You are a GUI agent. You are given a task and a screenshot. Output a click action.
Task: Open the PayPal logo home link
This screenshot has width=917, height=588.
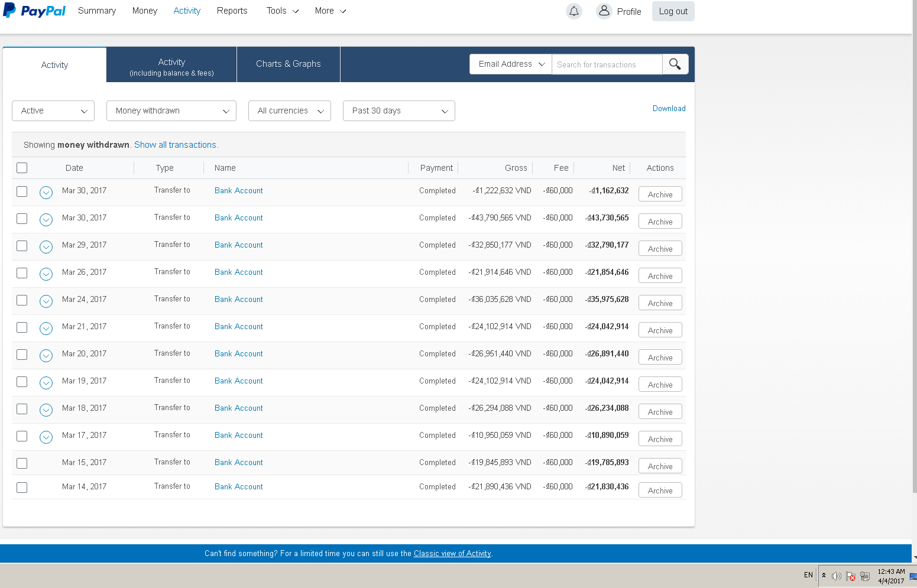tap(34, 11)
